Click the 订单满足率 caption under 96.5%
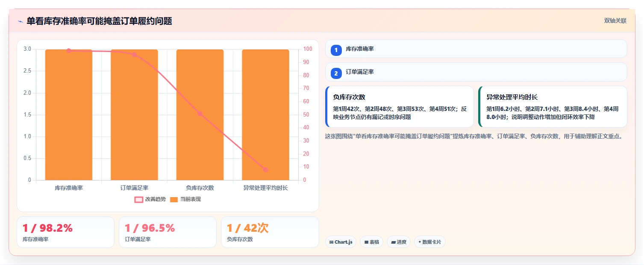This screenshot has height=265, width=644. tap(138, 239)
